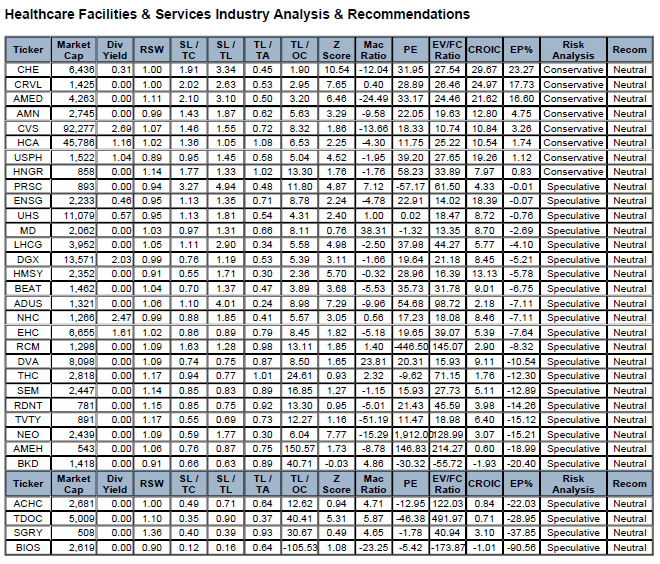The width and height of the screenshot is (660, 564).
Task: Select NHC dividend yield 2.47
Action: [122, 318]
